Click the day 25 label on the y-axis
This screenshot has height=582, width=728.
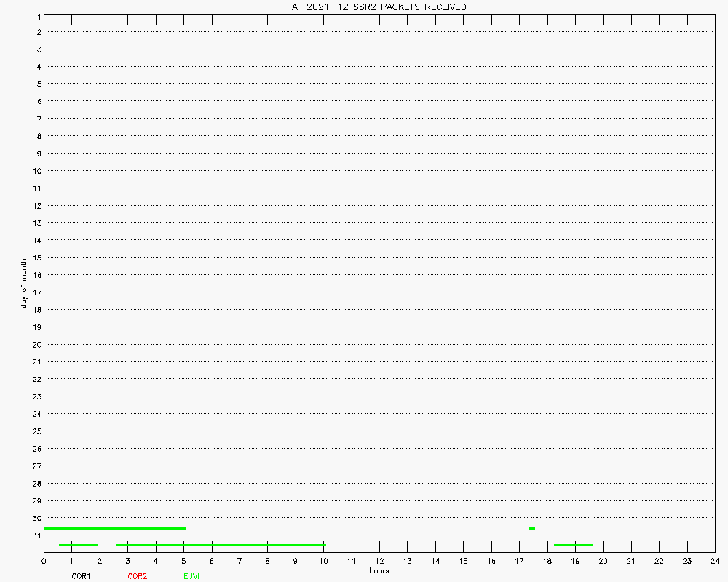(x=36, y=431)
